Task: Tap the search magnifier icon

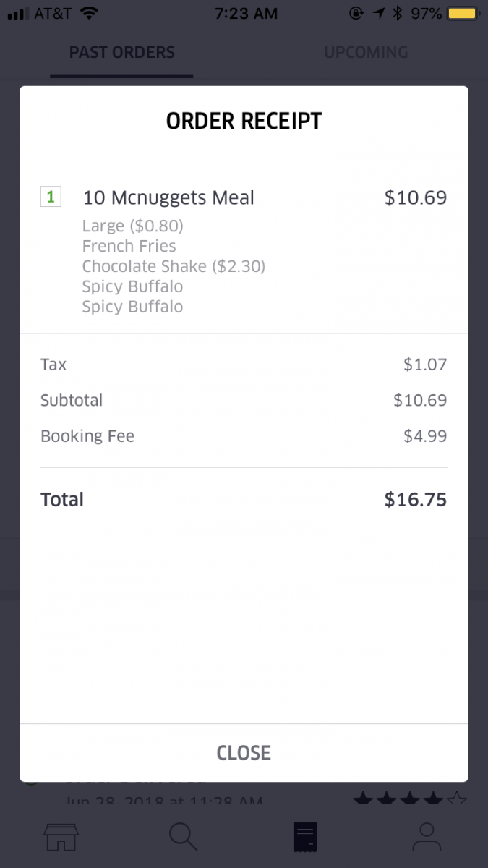Action: pos(183,837)
